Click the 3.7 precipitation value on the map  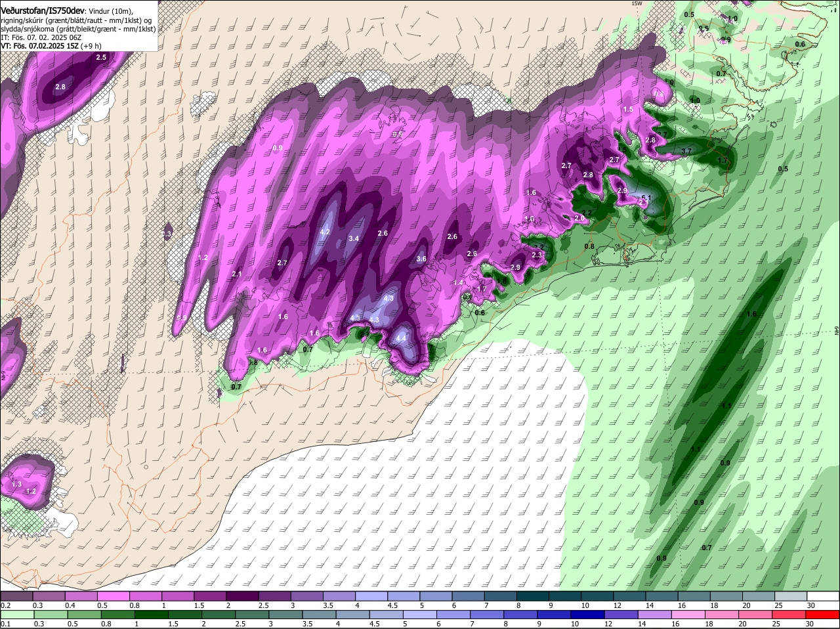[x=686, y=151]
